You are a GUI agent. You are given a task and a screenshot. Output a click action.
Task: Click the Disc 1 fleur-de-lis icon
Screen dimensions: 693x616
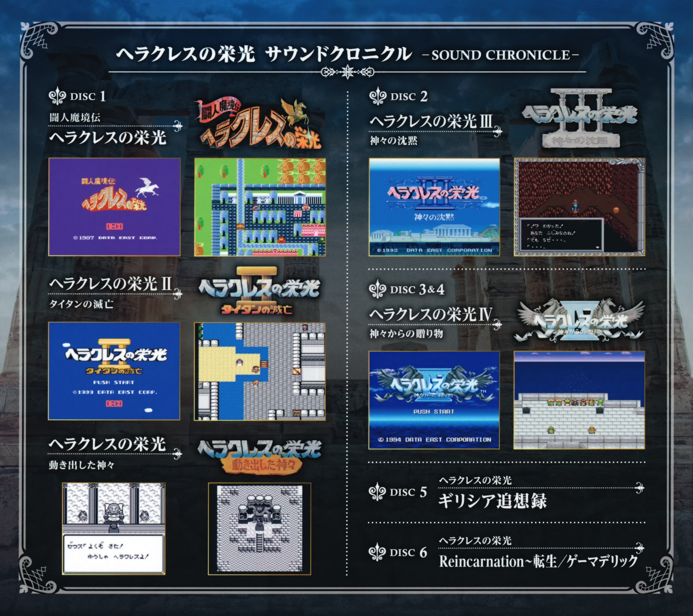[x=57, y=97]
